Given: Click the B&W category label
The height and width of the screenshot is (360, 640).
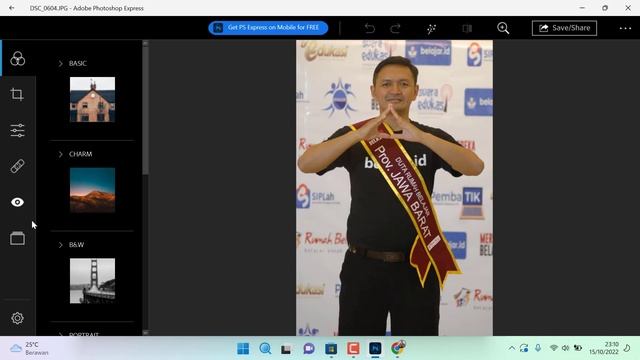Looking at the screenshot, I should point(76,244).
